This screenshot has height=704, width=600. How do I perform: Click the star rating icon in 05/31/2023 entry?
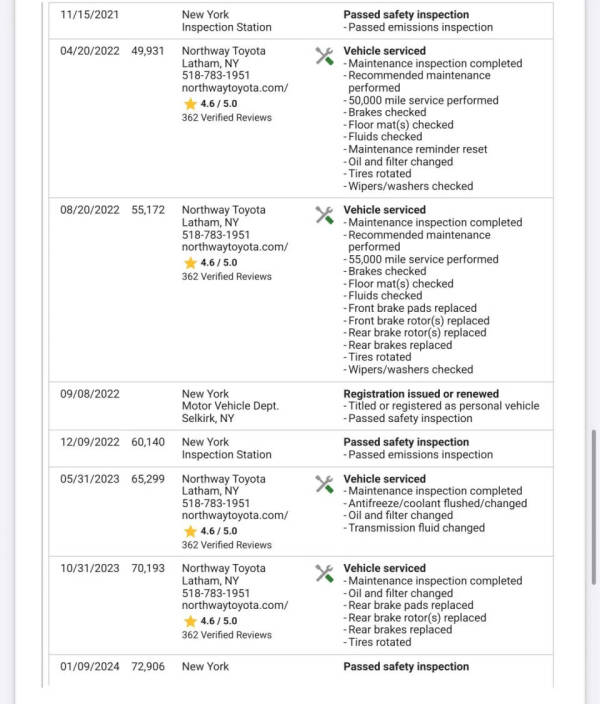[x=190, y=531]
